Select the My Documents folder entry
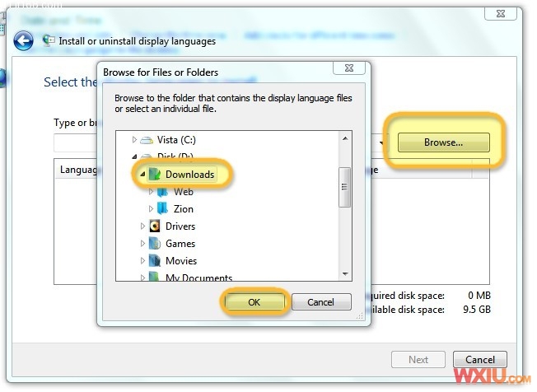 [198, 278]
